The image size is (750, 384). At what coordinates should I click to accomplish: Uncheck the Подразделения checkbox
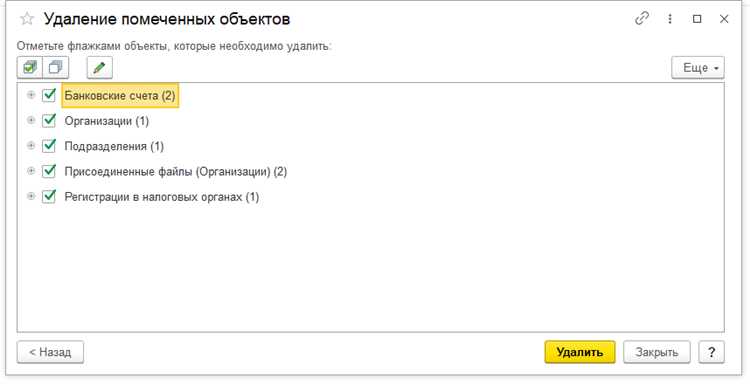click(49, 146)
